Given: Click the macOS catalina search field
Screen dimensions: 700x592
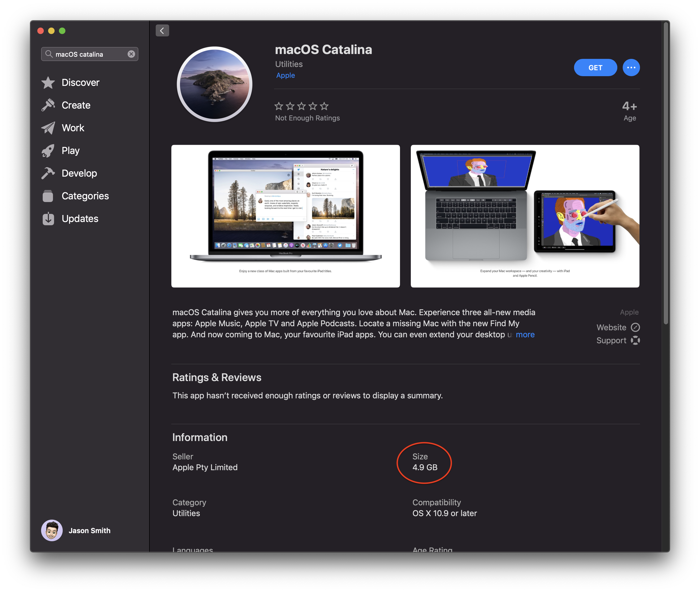Looking at the screenshot, I should pos(90,54).
